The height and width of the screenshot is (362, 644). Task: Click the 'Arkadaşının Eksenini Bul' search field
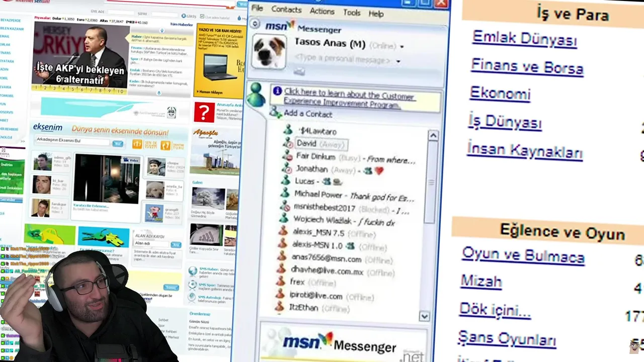(x=72, y=142)
